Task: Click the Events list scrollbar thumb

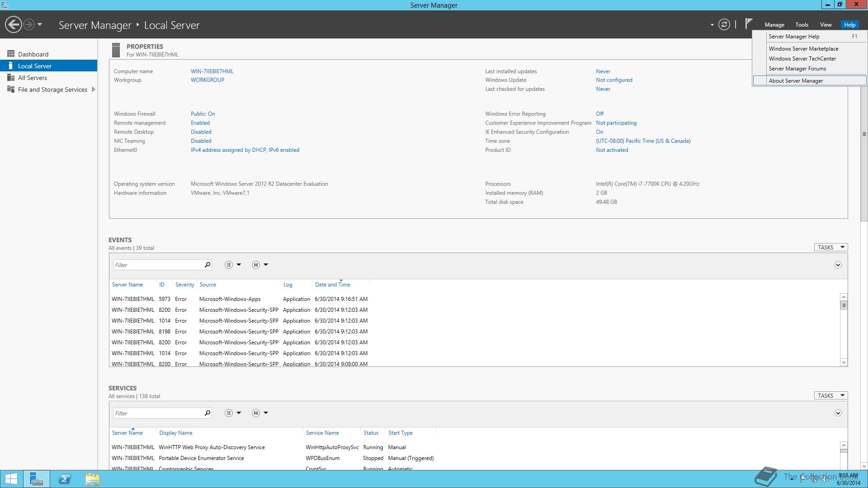Action: 844,305
